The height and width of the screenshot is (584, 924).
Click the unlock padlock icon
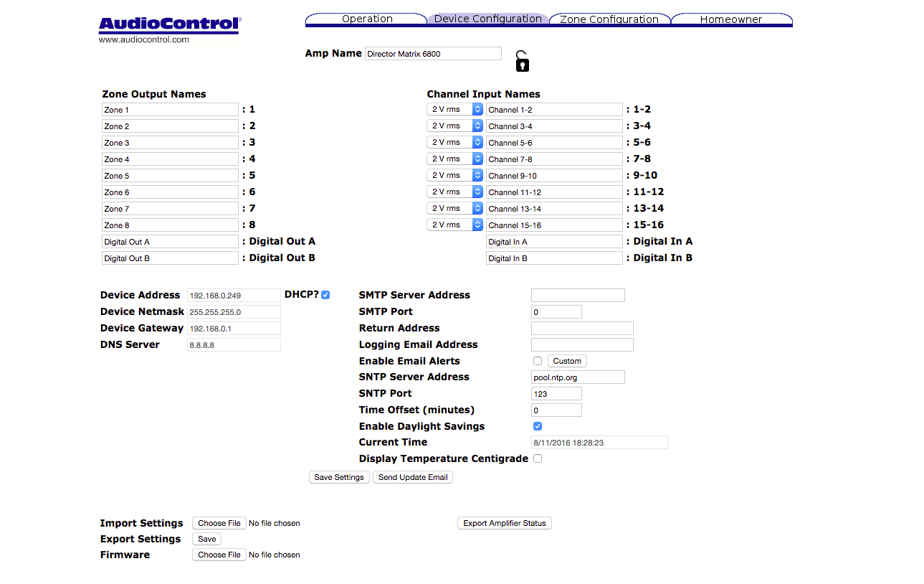[522, 62]
